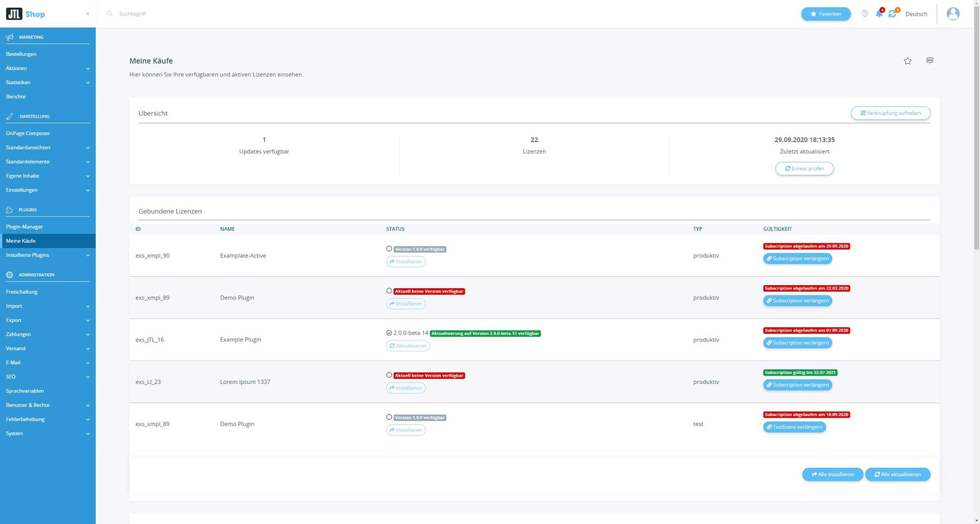Click the Marketing megaphone icon
This screenshot has height=524, width=980.
(x=10, y=37)
